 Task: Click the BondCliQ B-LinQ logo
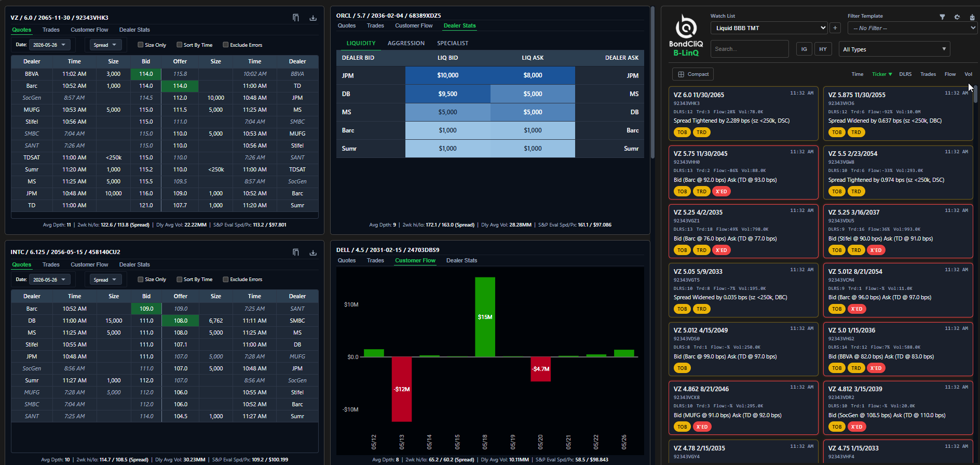click(x=686, y=35)
